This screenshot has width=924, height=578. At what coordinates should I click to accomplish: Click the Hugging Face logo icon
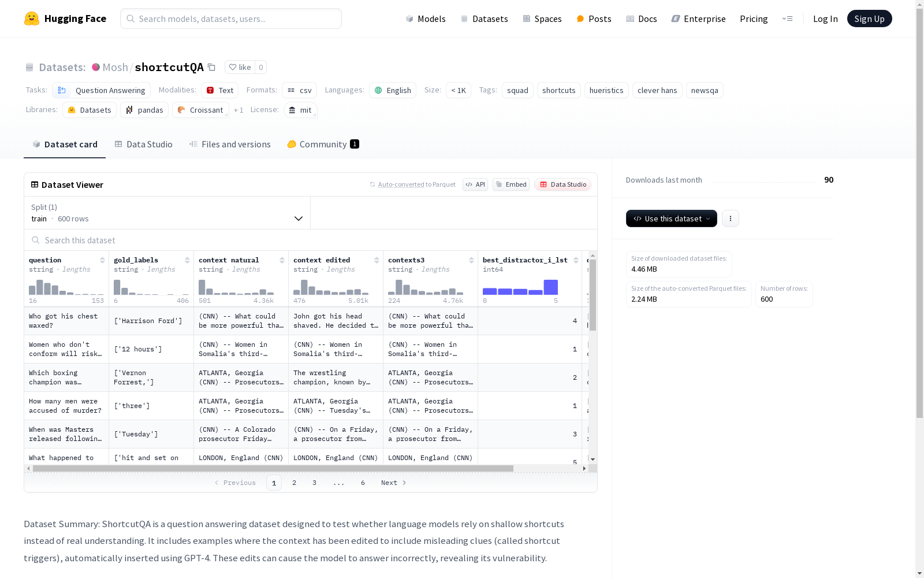point(32,18)
